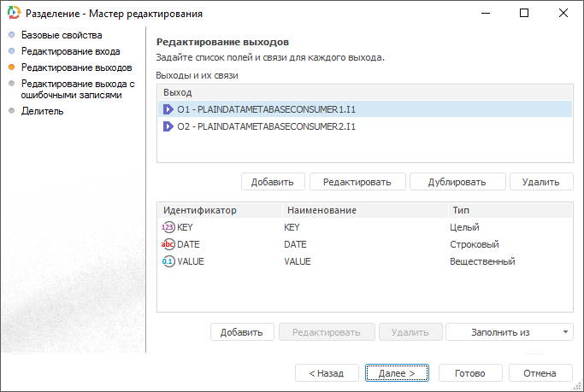This screenshot has height=392, width=584.
Task: Open 'Редактирование выхода с ошибочными записями' step
Action: pos(78,90)
